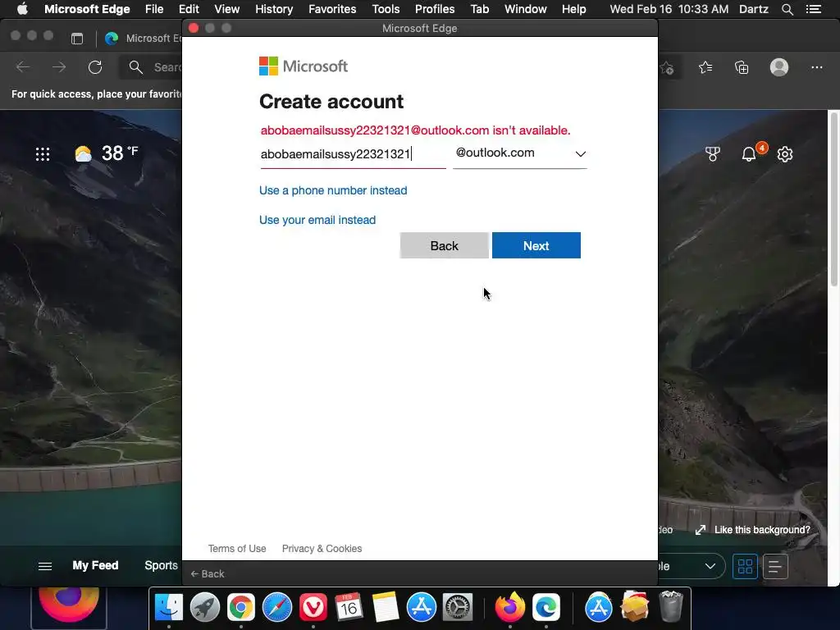
Task: Click Use your email instead link
Action: point(317,220)
